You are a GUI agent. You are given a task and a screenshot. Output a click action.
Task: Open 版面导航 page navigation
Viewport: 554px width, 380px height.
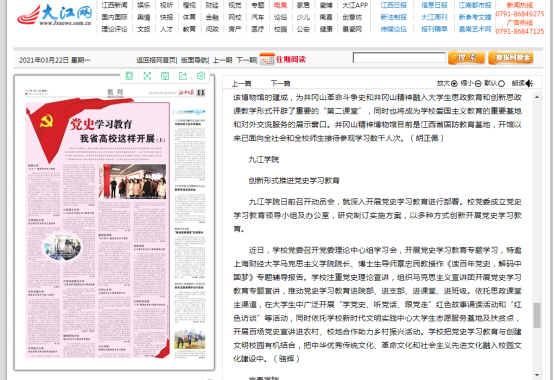click(x=194, y=60)
